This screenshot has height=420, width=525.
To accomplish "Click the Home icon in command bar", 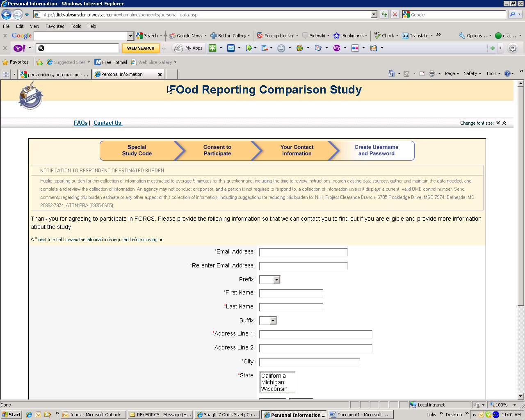I will [x=392, y=73].
